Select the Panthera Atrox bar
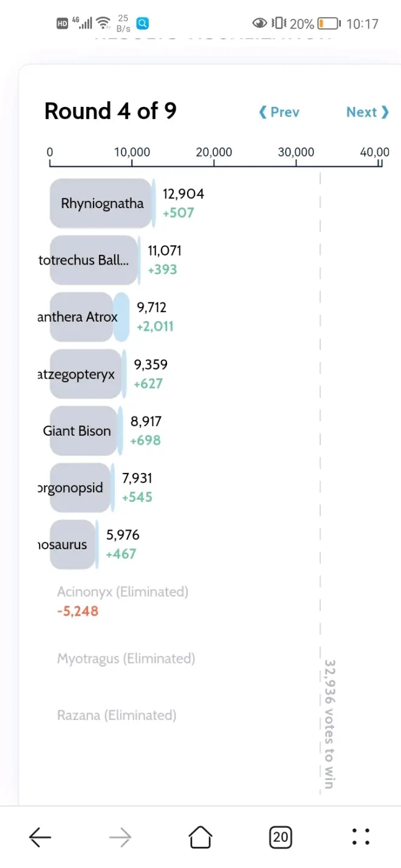Viewport: 401px width, 868px height. (x=82, y=317)
